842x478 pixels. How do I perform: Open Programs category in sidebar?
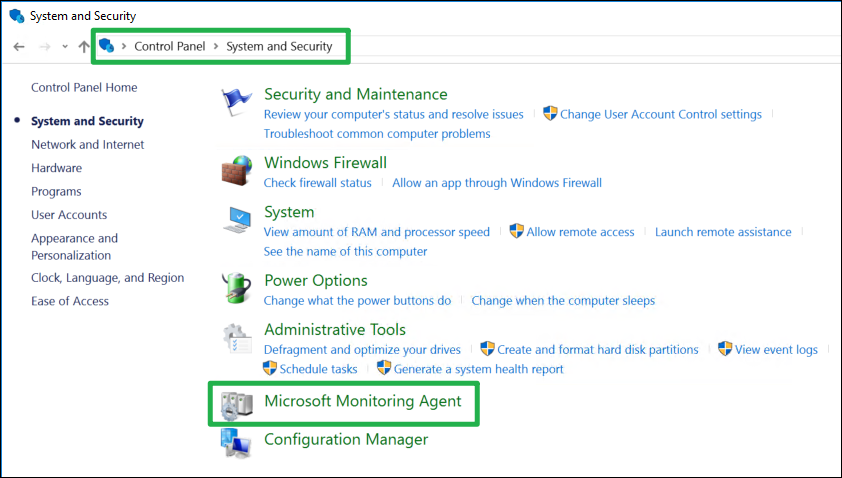pos(56,192)
